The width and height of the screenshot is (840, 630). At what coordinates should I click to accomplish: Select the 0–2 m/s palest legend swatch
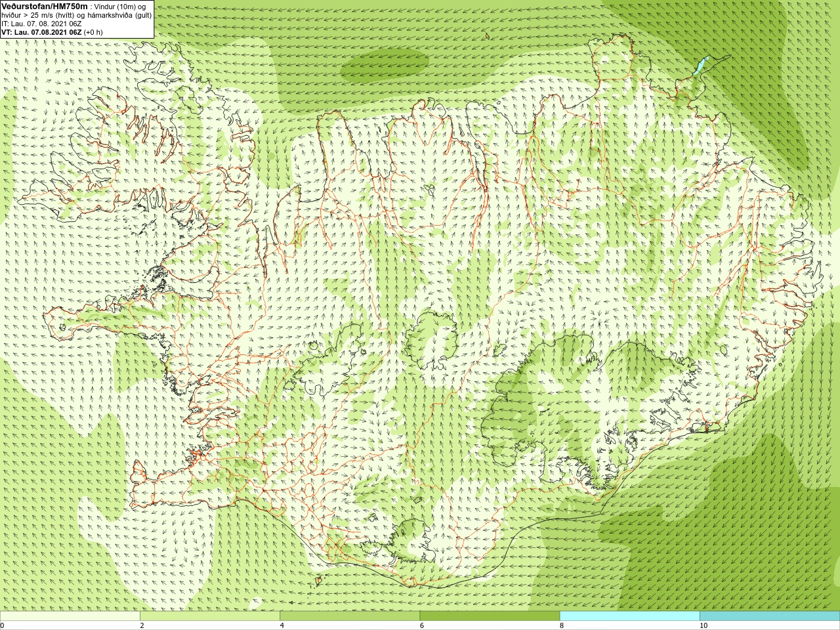pyautogui.click(x=70, y=616)
